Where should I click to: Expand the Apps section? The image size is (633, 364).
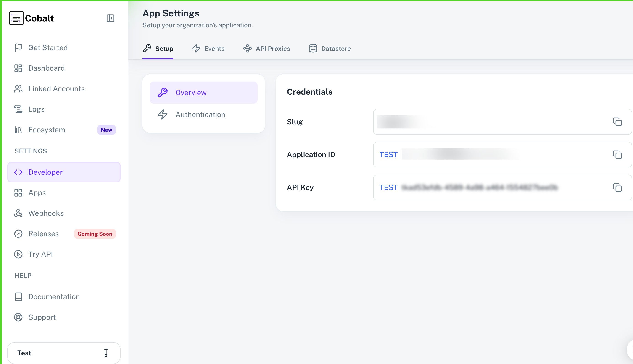click(37, 192)
